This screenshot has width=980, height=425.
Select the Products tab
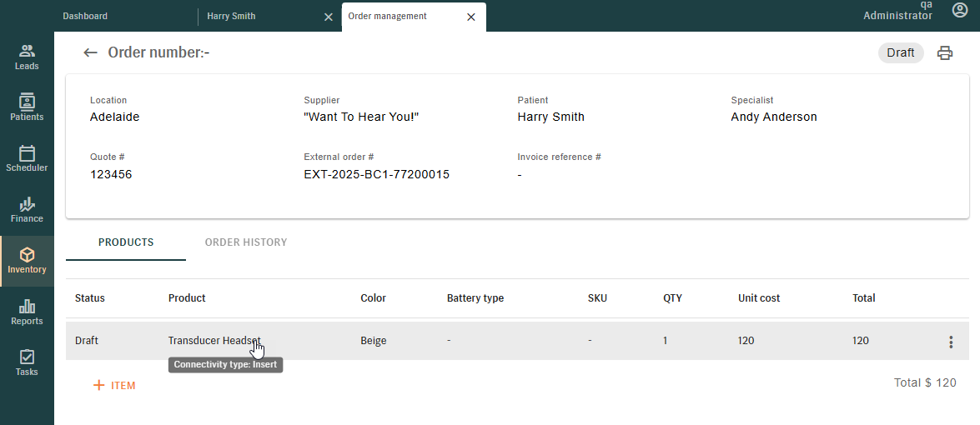point(126,242)
